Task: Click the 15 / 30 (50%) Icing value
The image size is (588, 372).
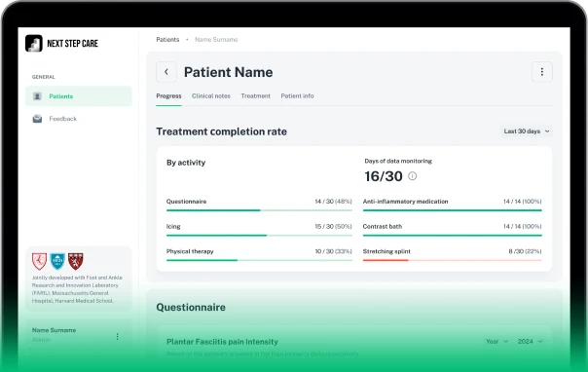Action: click(333, 227)
